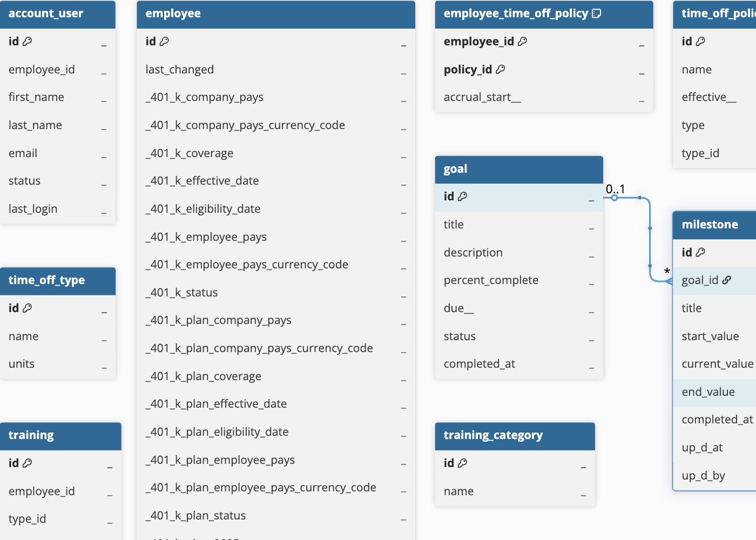Click the * cardinality label near milestone goal_id
The height and width of the screenshot is (540, 756).
coord(667,271)
